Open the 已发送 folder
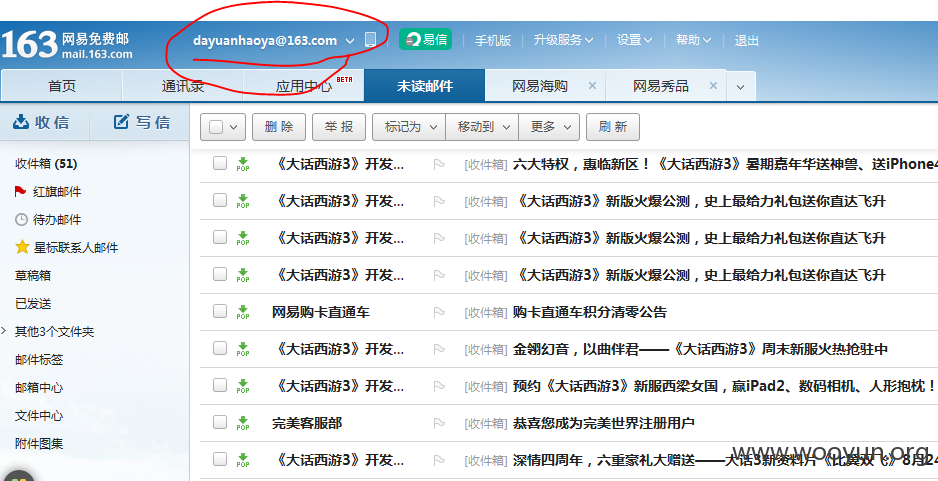Image resolution: width=938 pixels, height=481 pixels. 33,303
